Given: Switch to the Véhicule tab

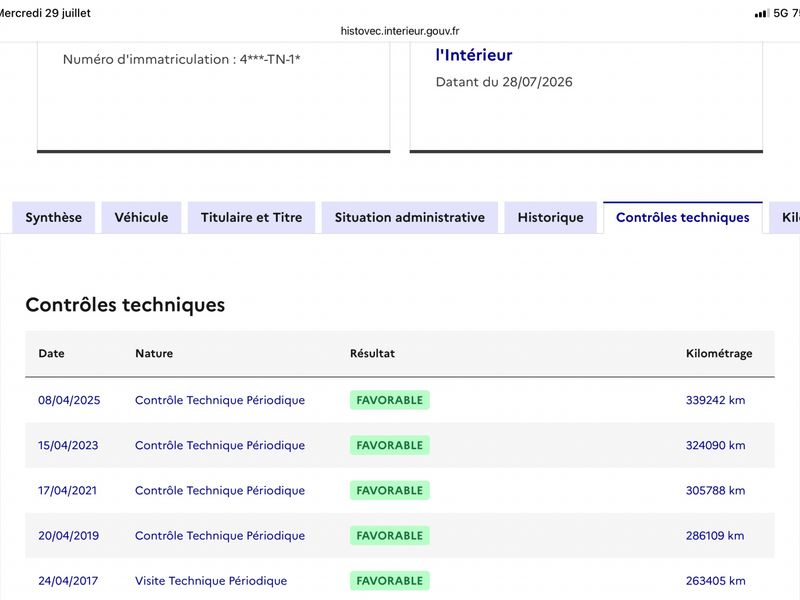Looking at the screenshot, I should [x=141, y=217].
